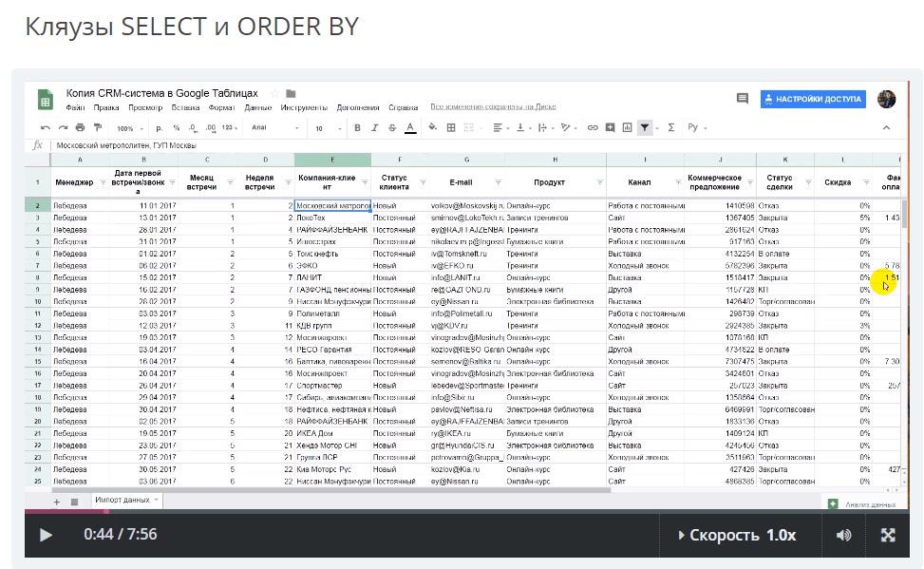Toggle italic formatting
924x569 pixels.
[x=374, y=128]
